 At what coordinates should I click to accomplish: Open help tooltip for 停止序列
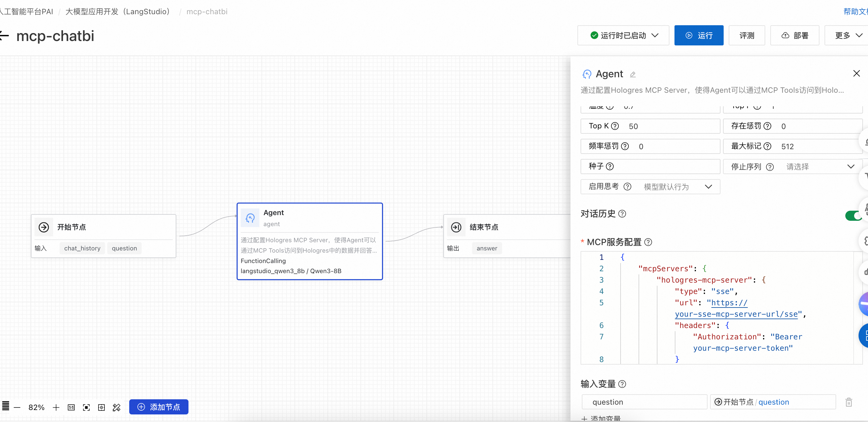coord(770,167)
